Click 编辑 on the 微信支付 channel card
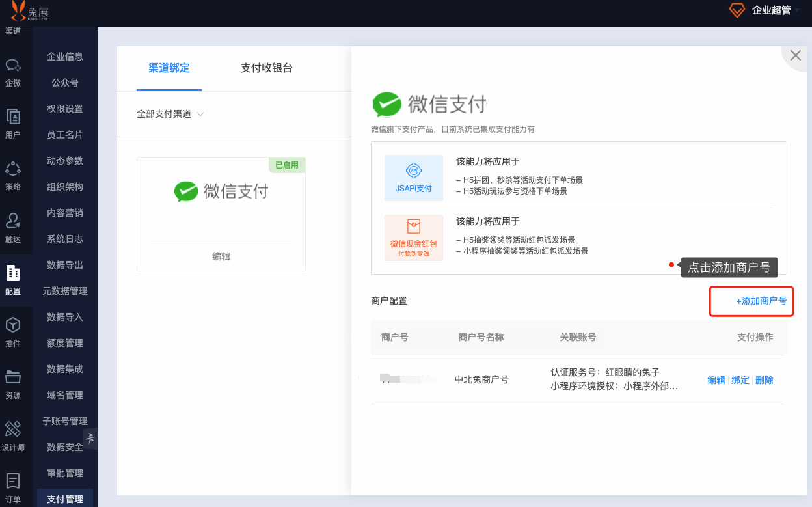Viewport: 812px width, 507px height. coord(221,256)
